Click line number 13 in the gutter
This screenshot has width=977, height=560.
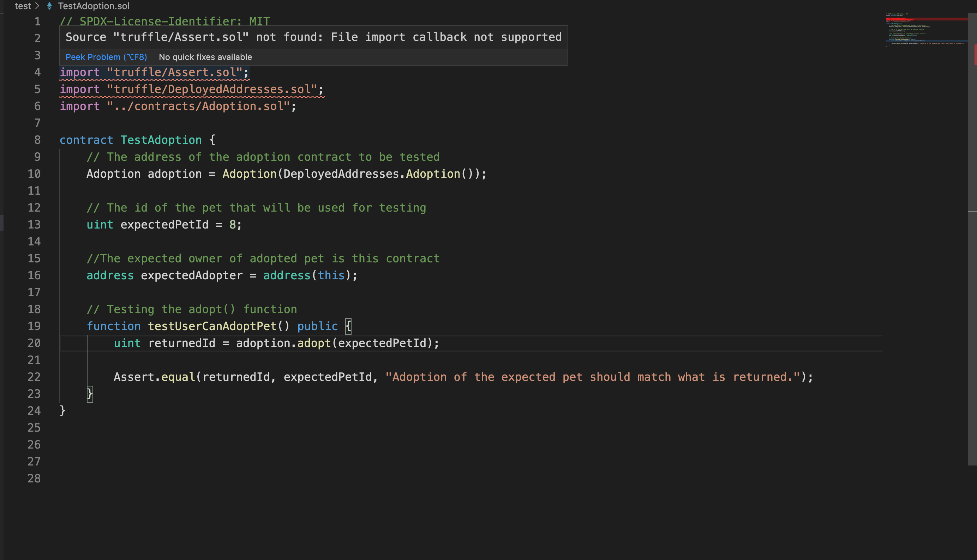coord(34,224)
